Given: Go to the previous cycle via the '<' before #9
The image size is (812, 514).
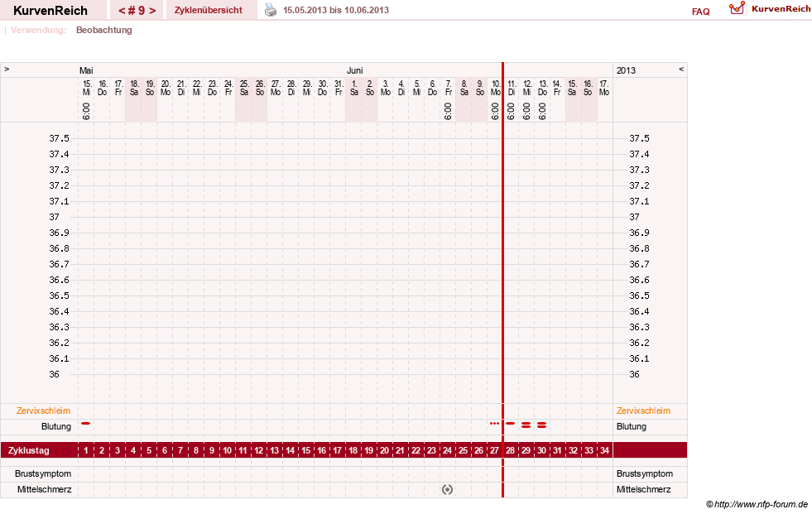Looking at the screenshot, I should point(122,11).
